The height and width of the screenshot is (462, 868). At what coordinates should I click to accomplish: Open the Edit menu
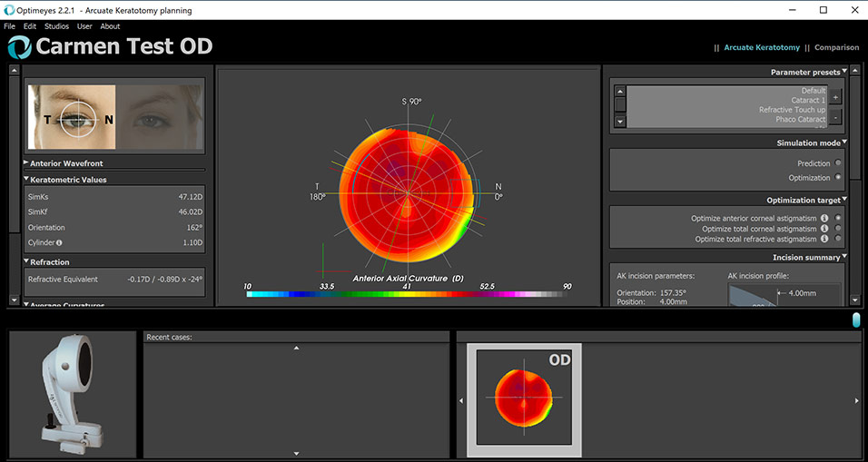pyautogui.click(x=30, y=26)
